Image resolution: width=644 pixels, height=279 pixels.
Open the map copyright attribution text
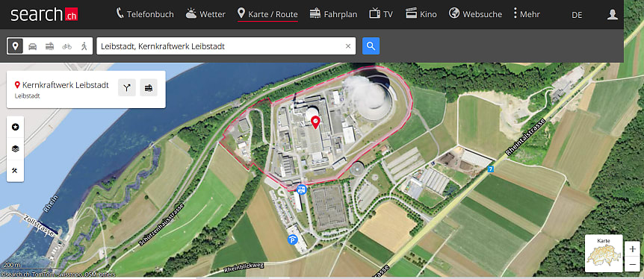58,275
